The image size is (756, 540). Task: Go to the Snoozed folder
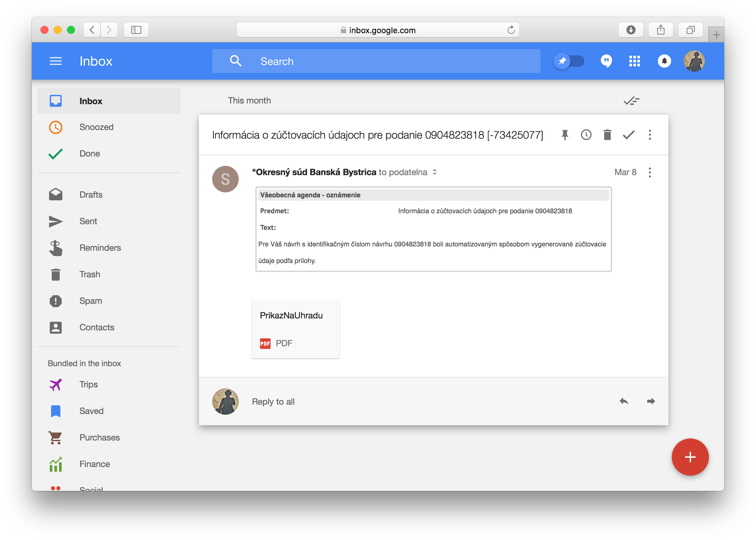(96, 127)
